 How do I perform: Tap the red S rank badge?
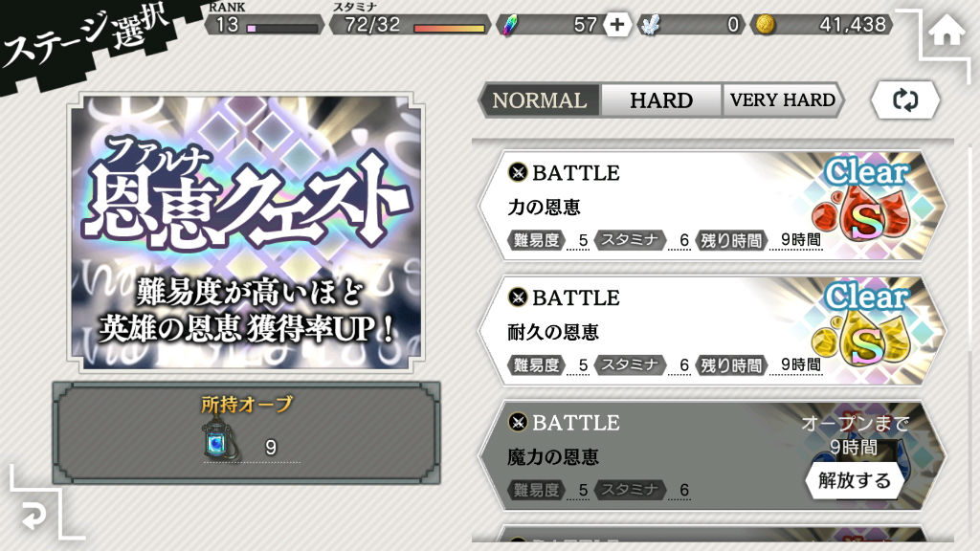coord(864,217)
